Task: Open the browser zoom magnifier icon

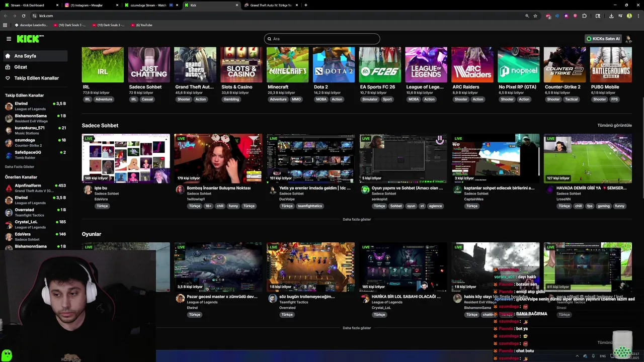Action: click(x=527, y=16)
